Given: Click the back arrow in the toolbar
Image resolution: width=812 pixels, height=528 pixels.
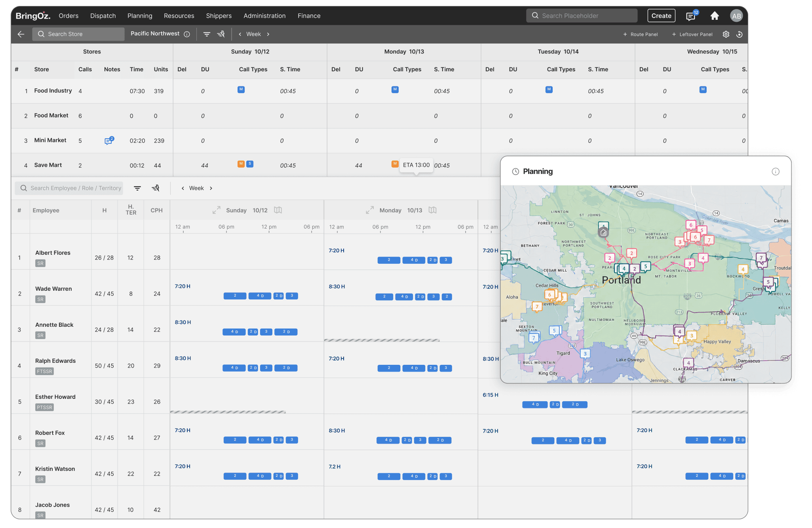Looking at the screenshot, I should tap(21, 34).
